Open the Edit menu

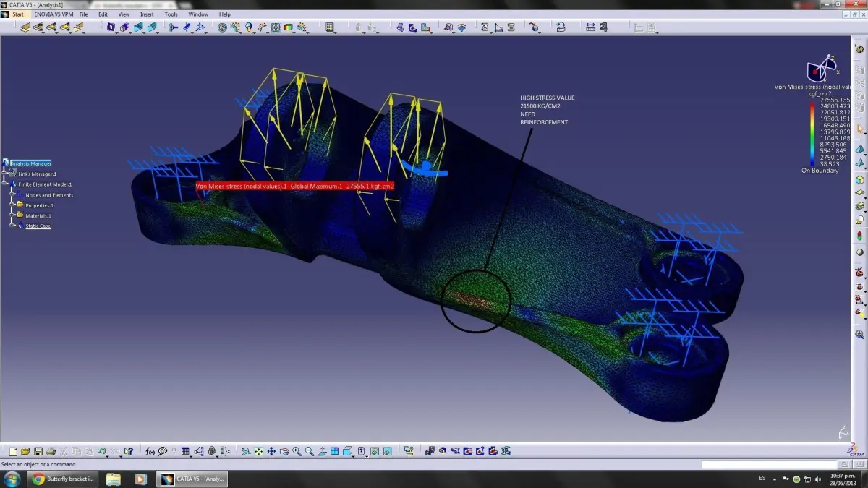(103, 14)
